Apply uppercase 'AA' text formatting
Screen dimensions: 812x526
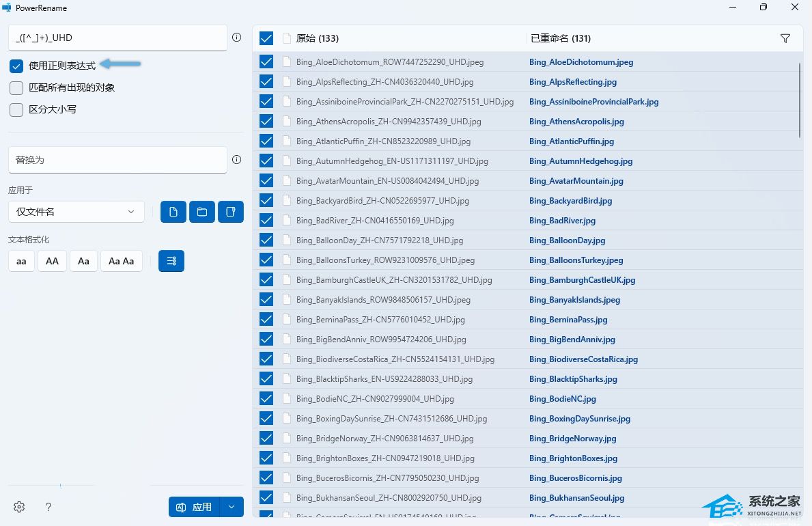53,261
